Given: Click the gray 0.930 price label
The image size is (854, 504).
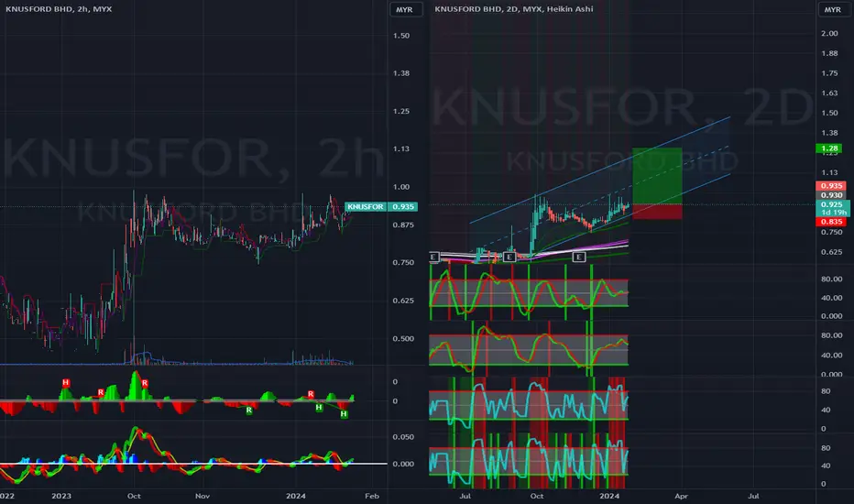Looking at the screenshot, I should coord(831,195).
